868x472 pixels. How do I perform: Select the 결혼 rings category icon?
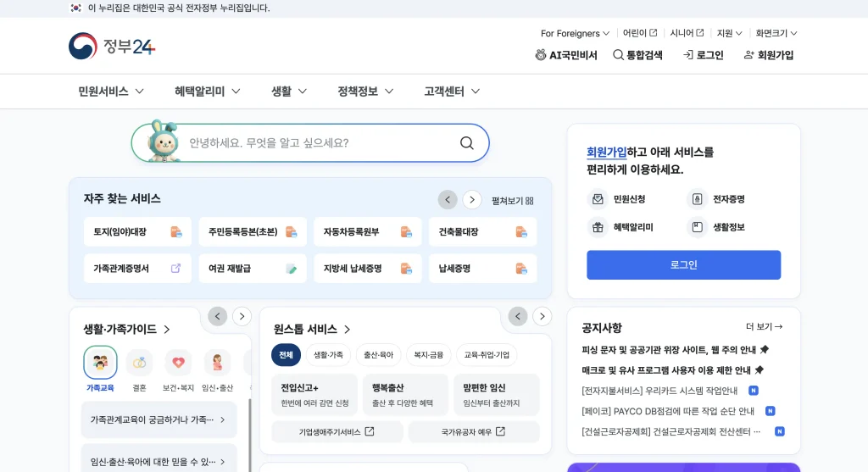(140, 363)
